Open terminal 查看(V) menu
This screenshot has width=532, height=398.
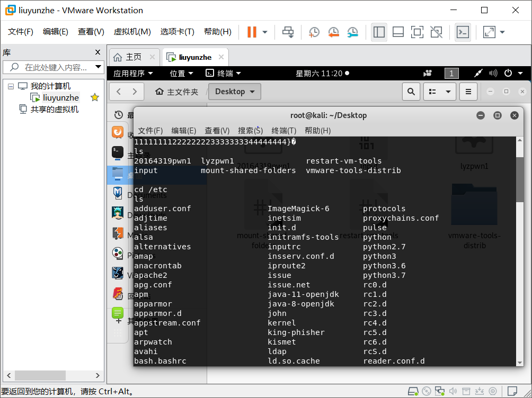pyautogui.click(x=217, y=131)
